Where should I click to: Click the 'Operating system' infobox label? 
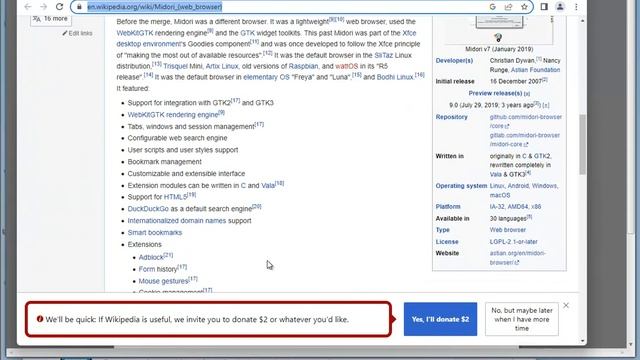[x=461, y=186]
